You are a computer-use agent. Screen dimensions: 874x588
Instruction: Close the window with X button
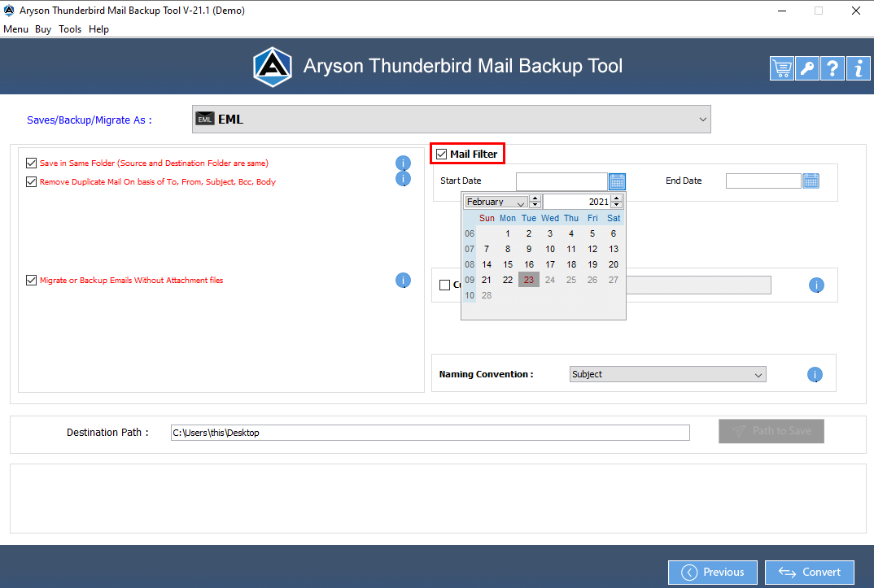(856, 11)
